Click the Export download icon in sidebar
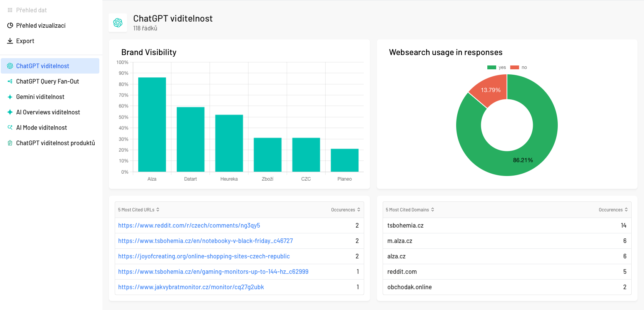The height and width of the screenshot is (310, 644). tap(10, 41)
